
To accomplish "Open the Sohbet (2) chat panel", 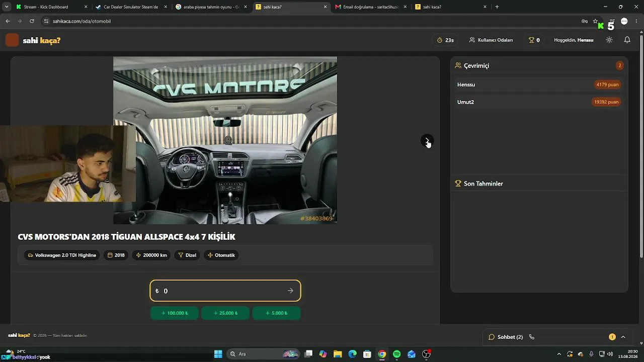I will (506, 337).
